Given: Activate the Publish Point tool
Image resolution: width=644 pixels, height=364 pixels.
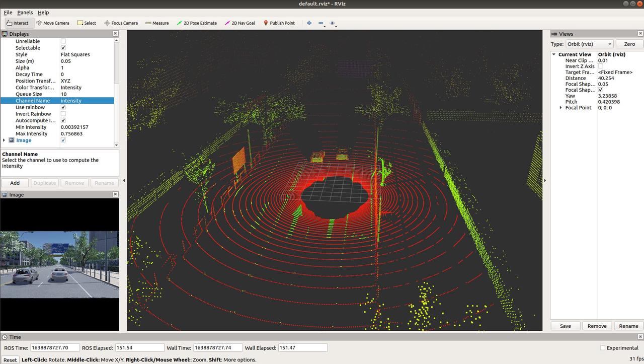Looking at the screenshot, I should click(x=279, y=23).
